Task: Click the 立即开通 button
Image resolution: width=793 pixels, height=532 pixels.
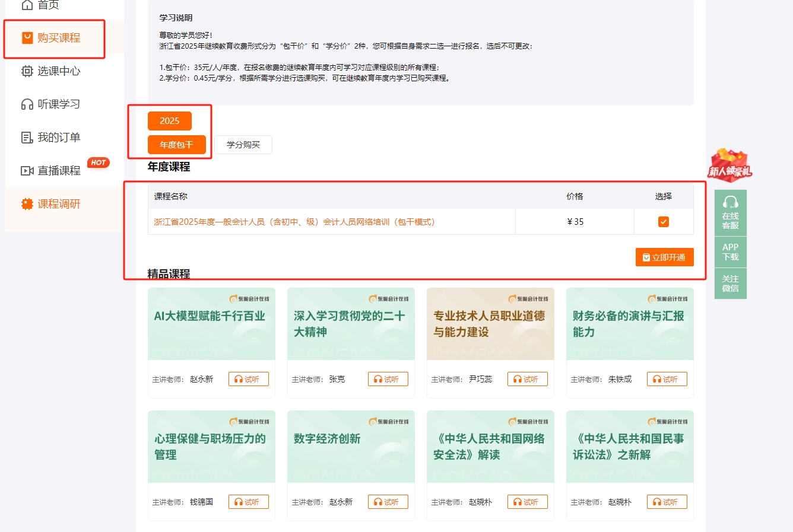Action: (664, 257)
